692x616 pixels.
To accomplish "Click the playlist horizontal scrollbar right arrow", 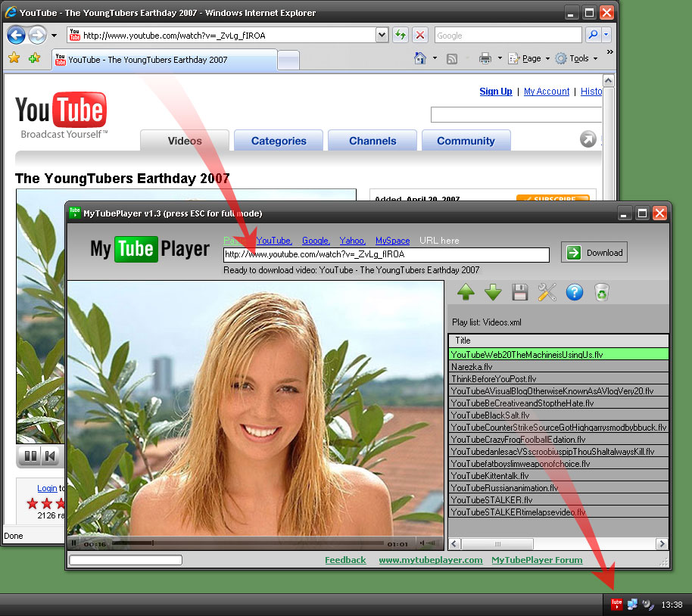I will pyautogui.click(x=661, y=543).
